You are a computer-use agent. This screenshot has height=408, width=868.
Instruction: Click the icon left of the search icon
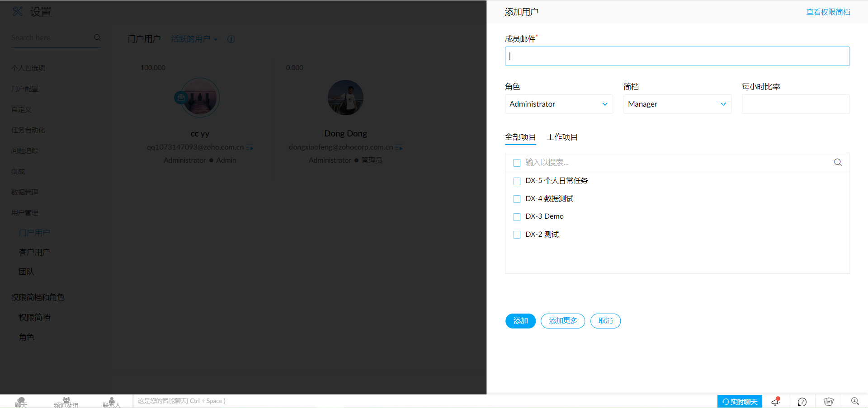tap(828, 402)
